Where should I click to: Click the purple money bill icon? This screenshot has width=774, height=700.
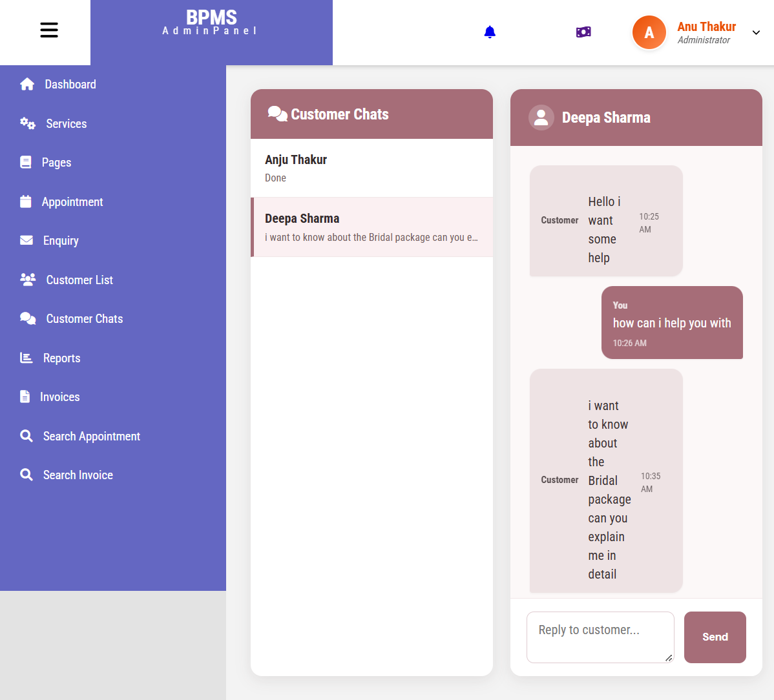click(x=583, y=32)
